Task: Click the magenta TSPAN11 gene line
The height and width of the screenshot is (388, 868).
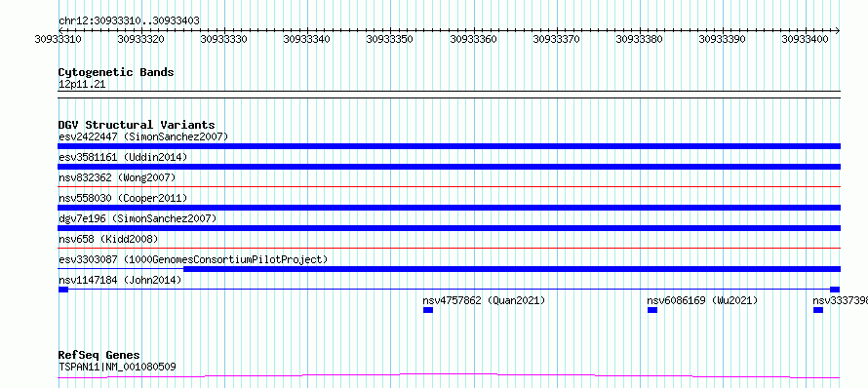Action: coord(449,376)
